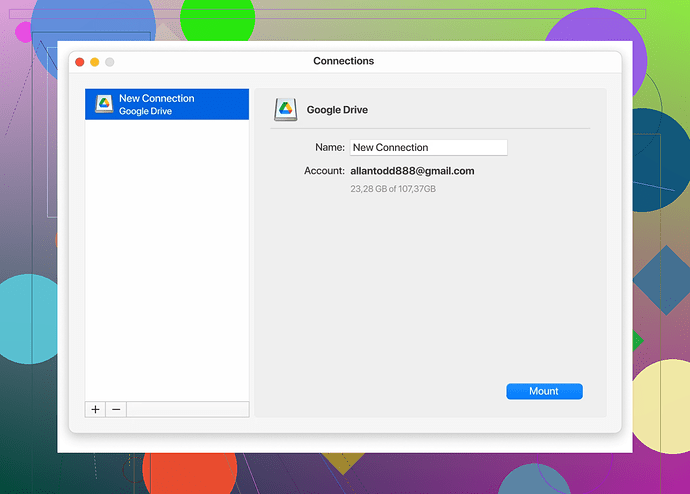Close the Connections window
This screenshot has height=494, width=690.
click(80, 62)
